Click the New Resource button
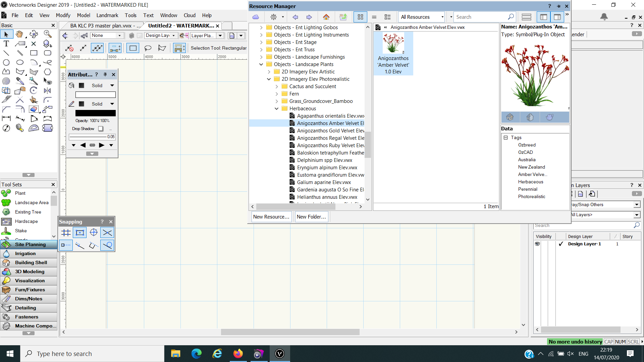Screen dimensions: 644x362 click(271, 217)
